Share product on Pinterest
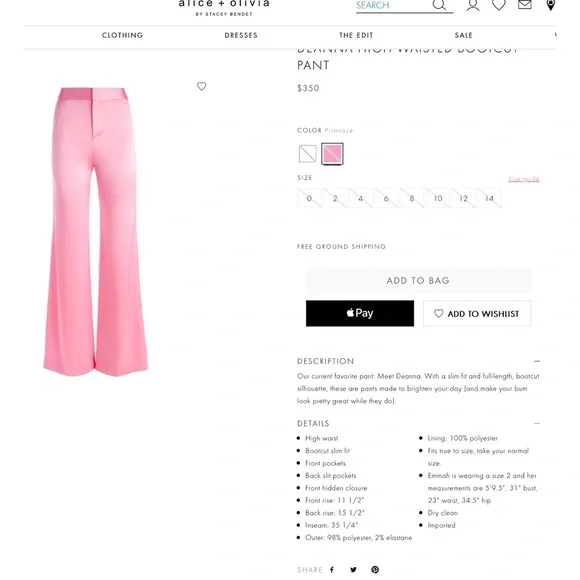The image size is (580, 580). click(x=375, y=570)
